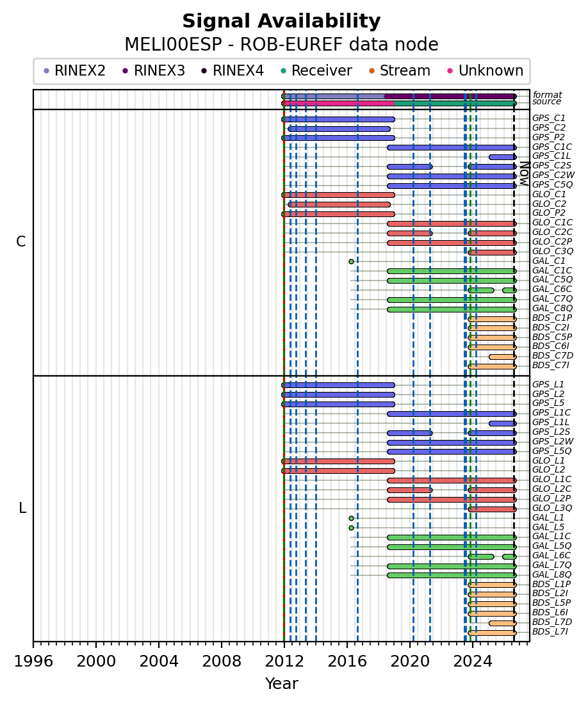The width and height of the screenshot is (588, 705).
Task: Click the green Receiver segment in source row
Action: click(455, 103)
